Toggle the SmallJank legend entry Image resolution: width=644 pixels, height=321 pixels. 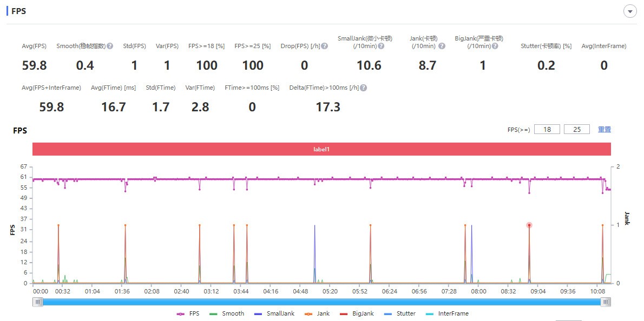(x=274, y=313)
